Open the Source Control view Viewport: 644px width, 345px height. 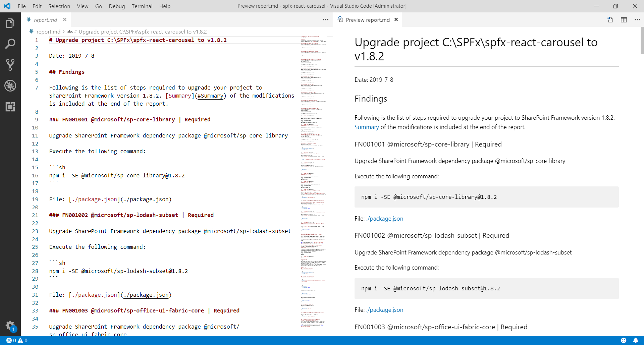[10, 65]
